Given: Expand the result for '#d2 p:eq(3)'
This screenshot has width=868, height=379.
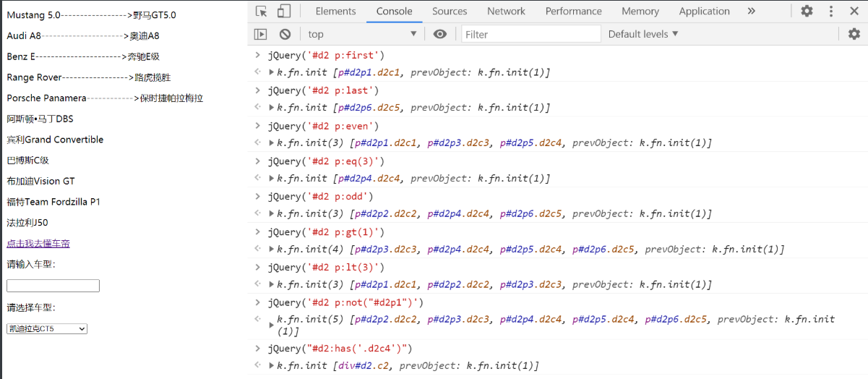Looking at the screenshot, I should coord(271,179).
